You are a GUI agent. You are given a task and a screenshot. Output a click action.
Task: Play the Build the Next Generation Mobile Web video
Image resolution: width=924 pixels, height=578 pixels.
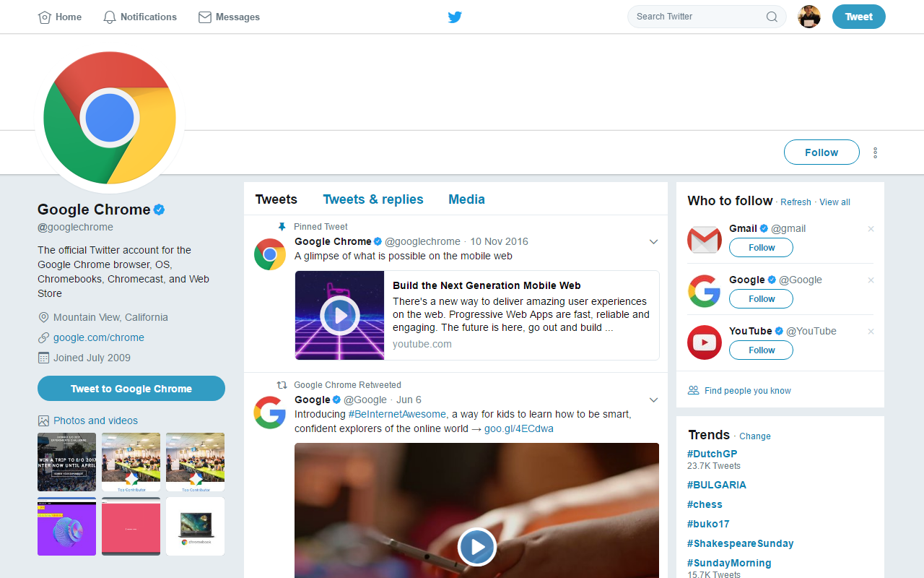click(x=339, y=315)
